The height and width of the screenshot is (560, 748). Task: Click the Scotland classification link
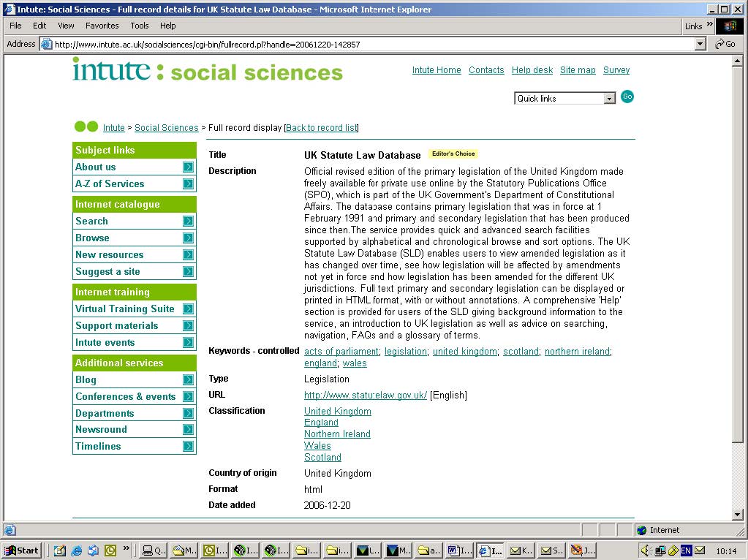[x=322, y=458]
